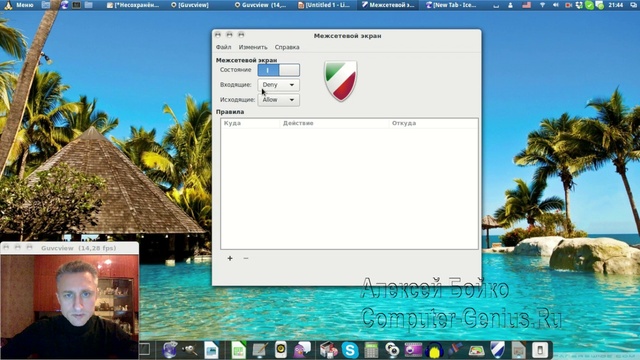Click the red recording camera tray icon
The width and height of the screenshot is (640, 360).
click(x=569, y=5)
